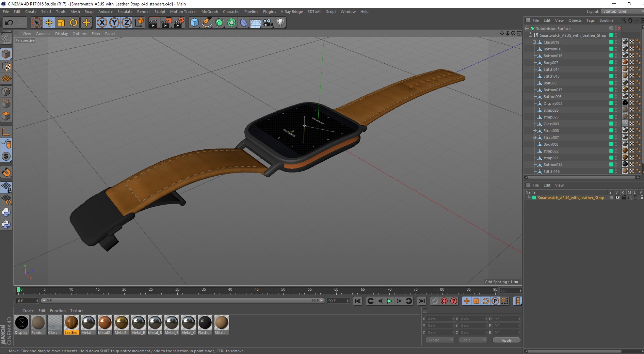Toggle X axis lock
The height and width of the screenshot is (354, 644).
click(102, 23)
